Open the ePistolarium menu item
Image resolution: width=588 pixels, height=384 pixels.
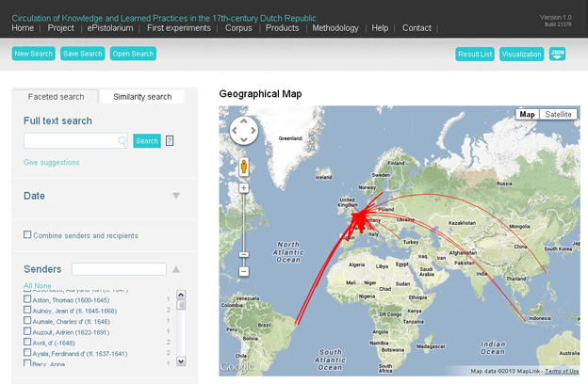[x=110, y=28]
